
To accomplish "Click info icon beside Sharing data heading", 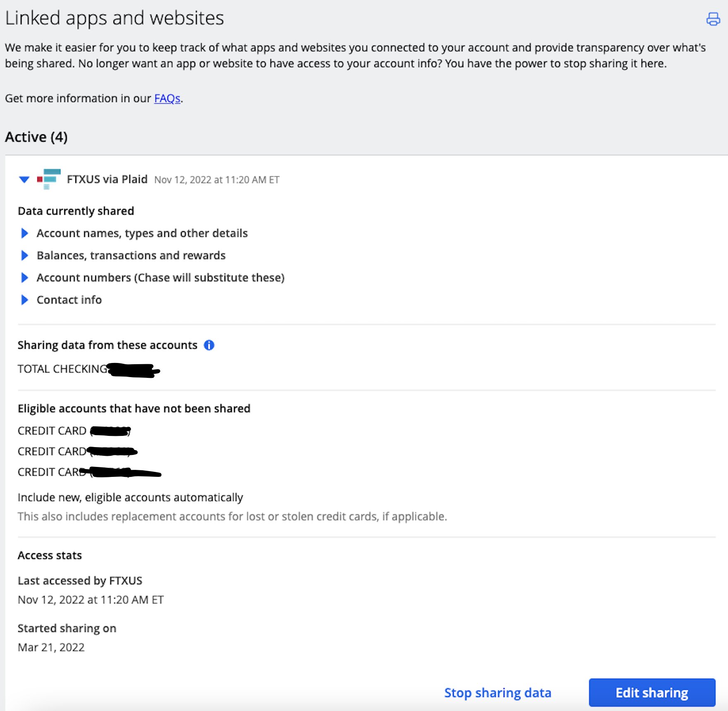I will (x=209, y=345).
